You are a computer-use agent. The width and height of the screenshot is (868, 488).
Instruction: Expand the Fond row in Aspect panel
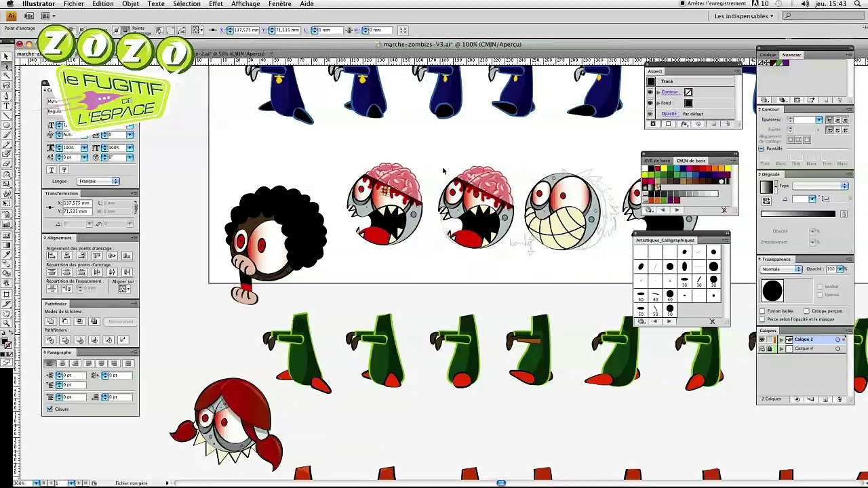coord(658,103)
